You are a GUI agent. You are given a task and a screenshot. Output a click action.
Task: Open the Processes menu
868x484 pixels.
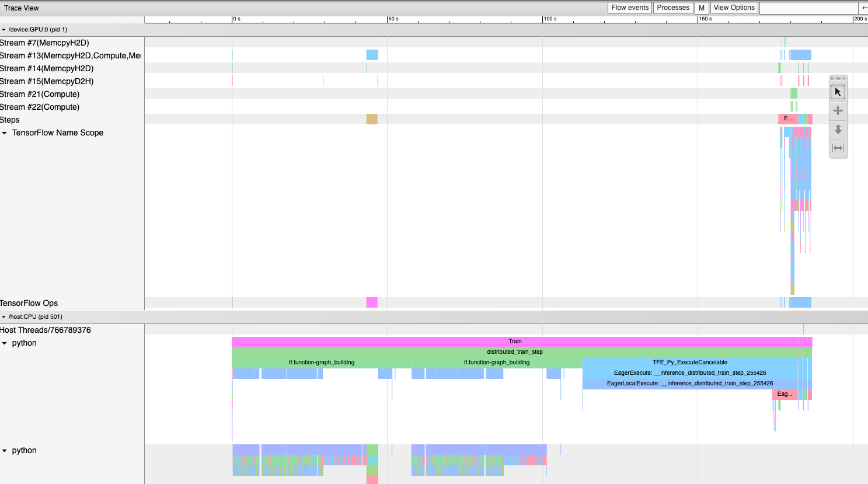tap(673, 8)
